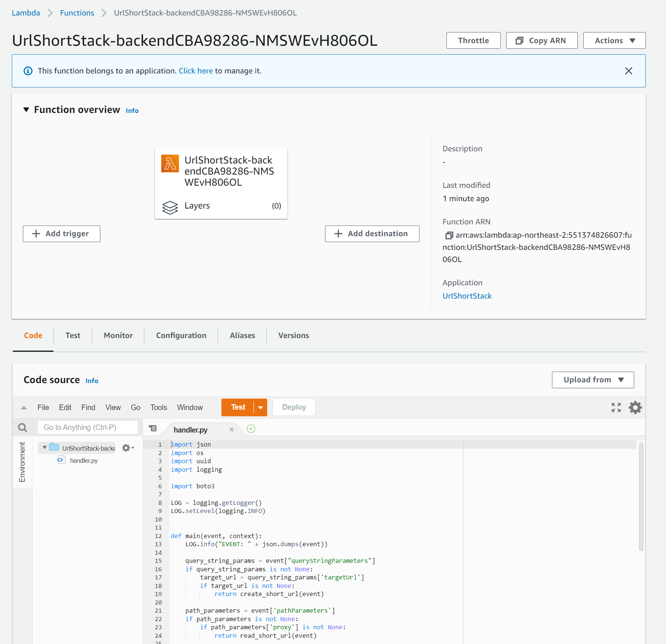Open the Actions dropdown

click(614, 41)
